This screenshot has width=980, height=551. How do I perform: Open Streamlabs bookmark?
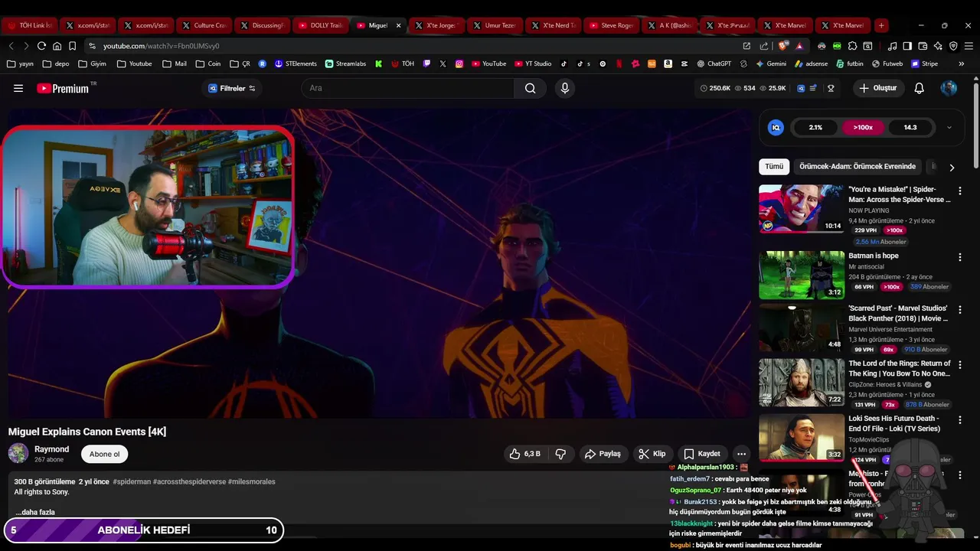pos(345,64)
